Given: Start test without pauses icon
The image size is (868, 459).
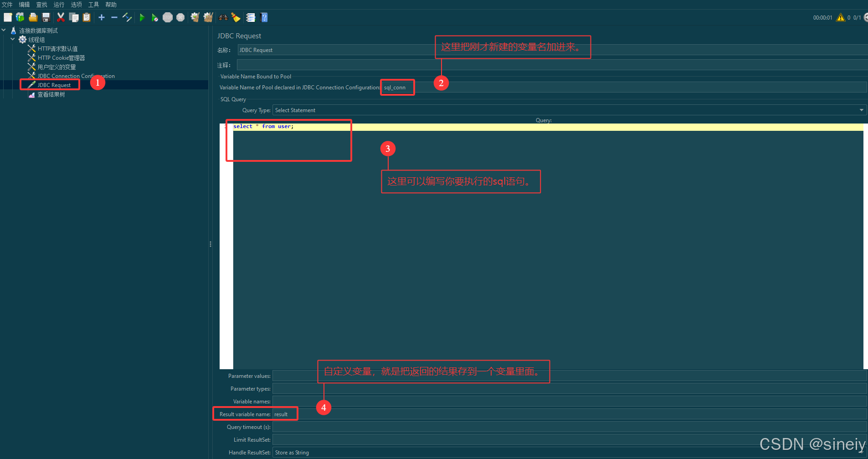Looking at the screenshot, I should 155,17.
